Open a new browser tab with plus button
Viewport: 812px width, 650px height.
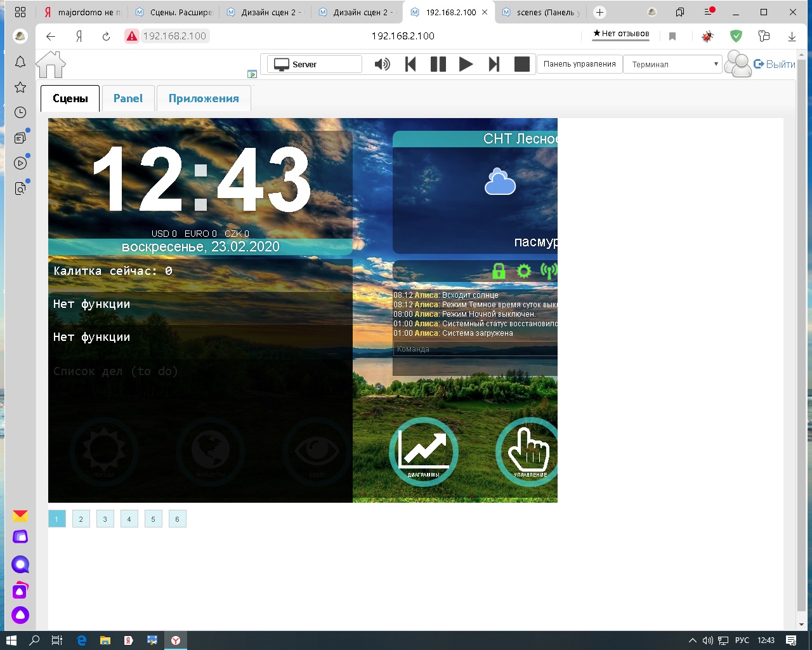tap(599, 12)
